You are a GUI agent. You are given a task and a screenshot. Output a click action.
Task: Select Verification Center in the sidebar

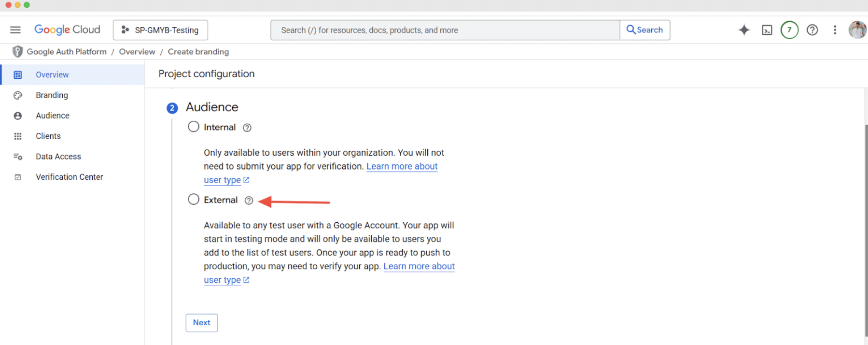pyautogui.click(x=73, y=177)
